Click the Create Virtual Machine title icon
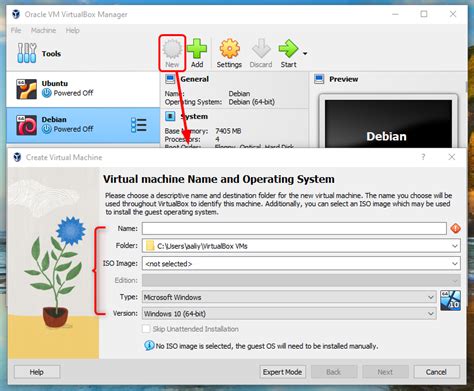Screen dimensions: 474x391 point(17,157)
